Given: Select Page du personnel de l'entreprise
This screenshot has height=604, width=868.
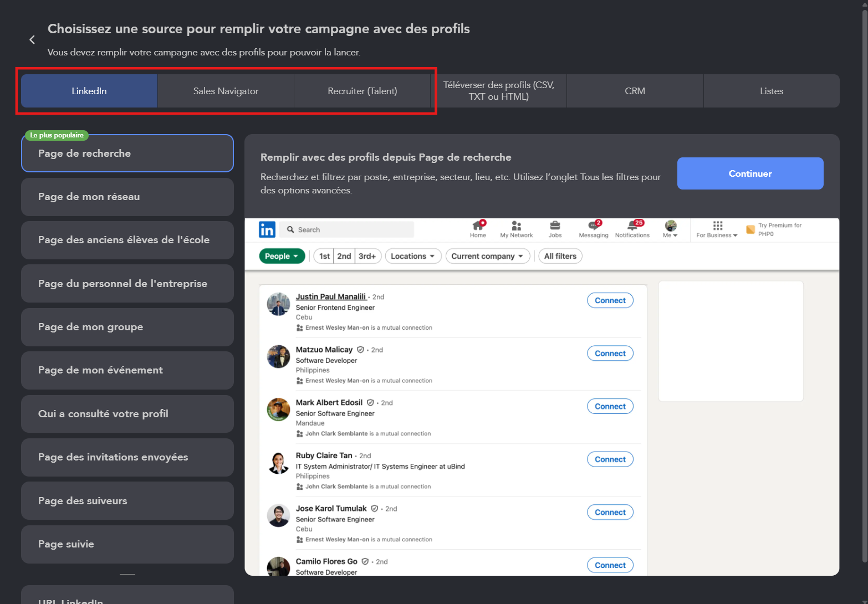Looking at the screenshot, I should (127, 284).
